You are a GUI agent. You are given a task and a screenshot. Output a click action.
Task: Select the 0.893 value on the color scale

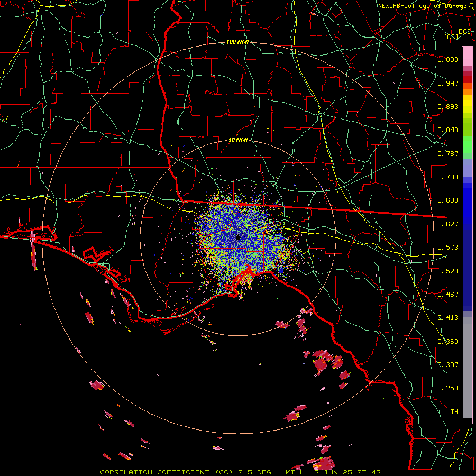point(448,106)
